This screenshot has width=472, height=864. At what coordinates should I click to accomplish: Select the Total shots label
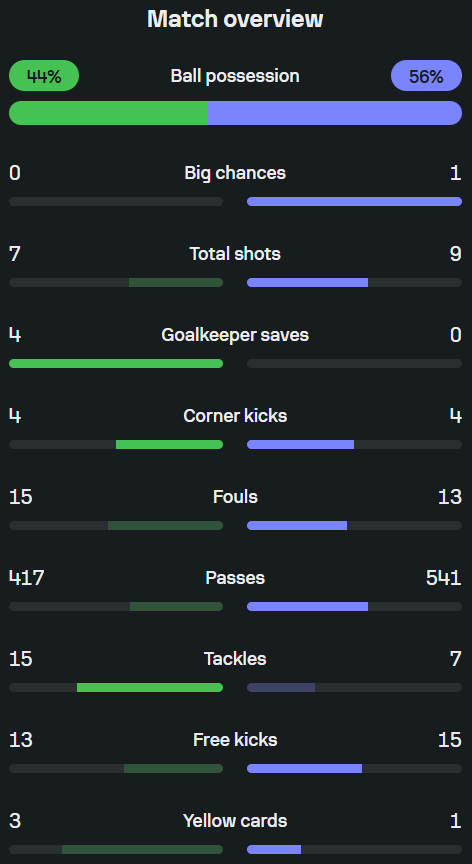(235, 254)
